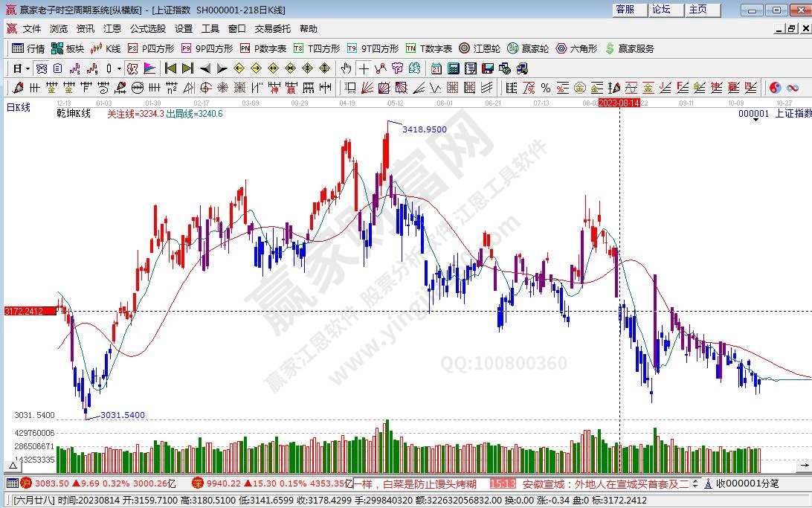Image resolution: width=812 pixels, height=508 pixels.
Task: Open the 公式选股 menu
Action: point(148,29)
